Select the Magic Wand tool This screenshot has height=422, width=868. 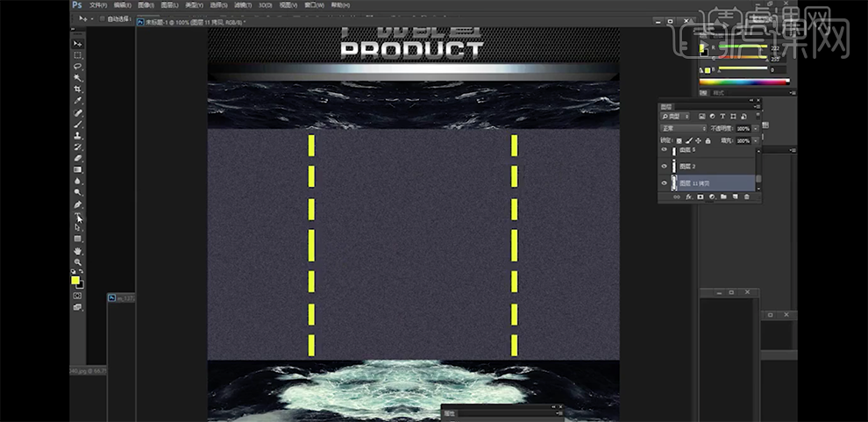pyautogui.click(x=78, y=78)
